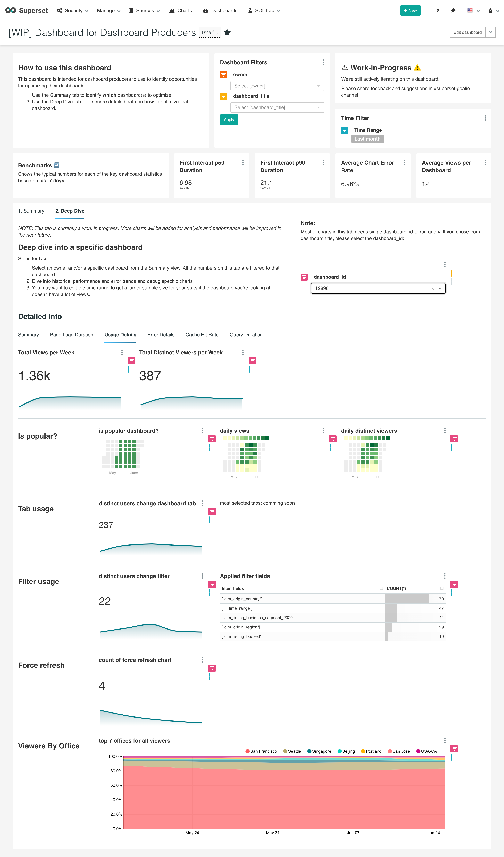This screenshot has width=504, height=857.
Task: Click the Superset infinity logo
Action: click(x=11, y=10)
